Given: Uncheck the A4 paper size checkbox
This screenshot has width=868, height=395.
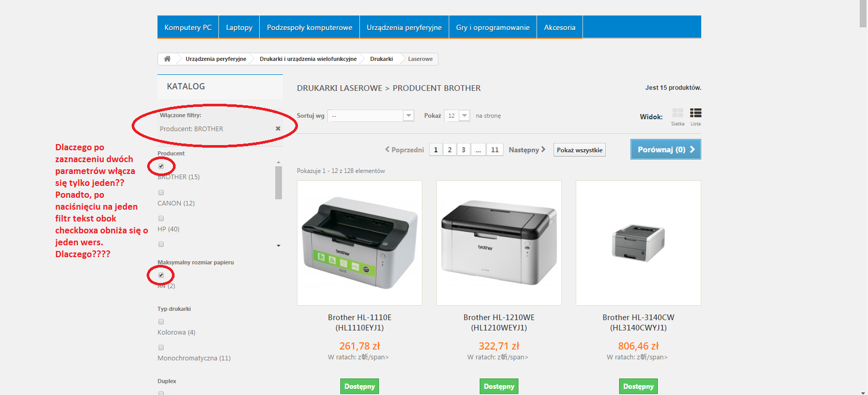Looking at the screenshot, I should pyautogui.click(x=161, y=275).
